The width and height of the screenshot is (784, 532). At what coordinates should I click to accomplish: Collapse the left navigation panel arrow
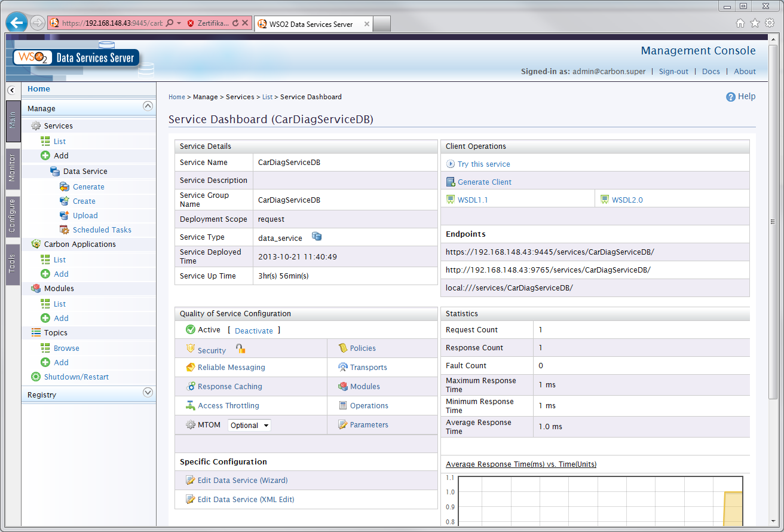click(x=11, y=90)
